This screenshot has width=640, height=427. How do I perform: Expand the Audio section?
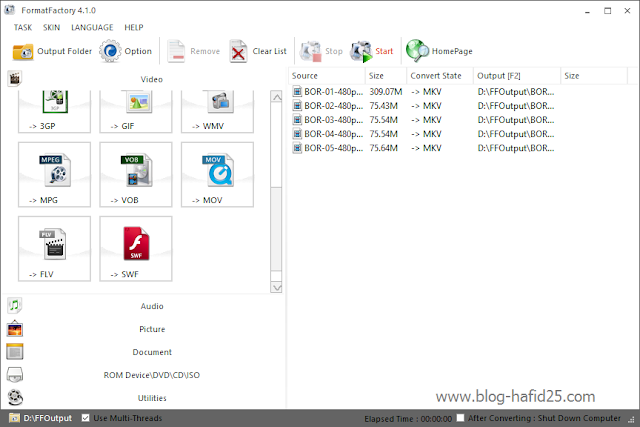pyautogui.click(x=152, y=306)
